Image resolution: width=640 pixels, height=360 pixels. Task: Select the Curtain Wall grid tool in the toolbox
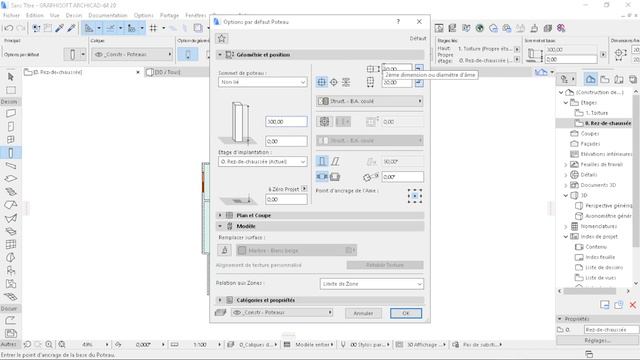coord(11,244)
